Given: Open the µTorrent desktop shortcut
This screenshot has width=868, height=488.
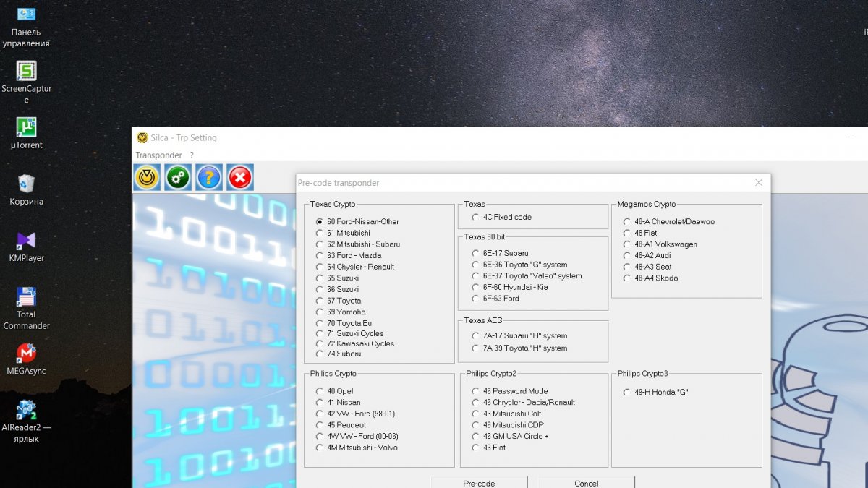Looking at the screenshot, I should pyautogui.click(x=26, y=134).
